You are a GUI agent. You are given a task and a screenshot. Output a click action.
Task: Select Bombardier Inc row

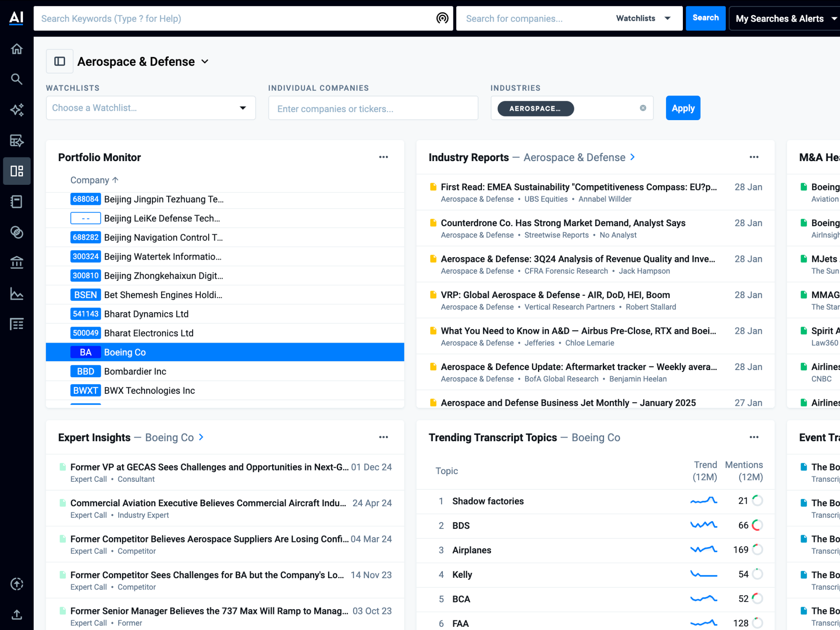(225, 371)
